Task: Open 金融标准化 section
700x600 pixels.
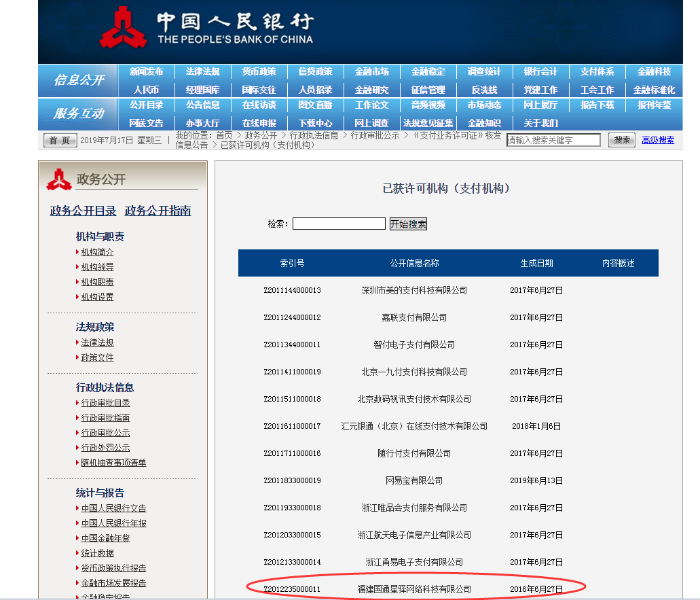Action: pyautogui.click(x=654, y=90)
